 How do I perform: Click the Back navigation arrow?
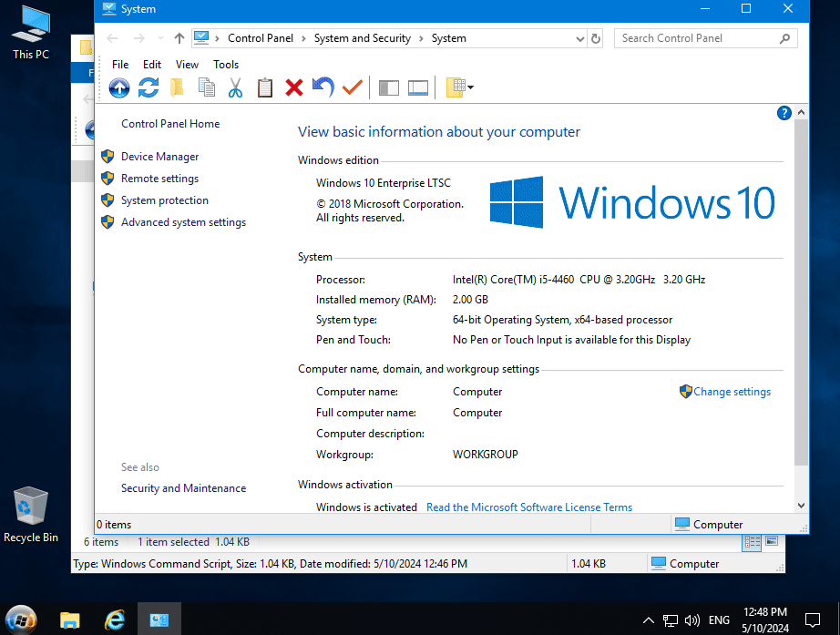pyautogui.click(x=112, y=38)
